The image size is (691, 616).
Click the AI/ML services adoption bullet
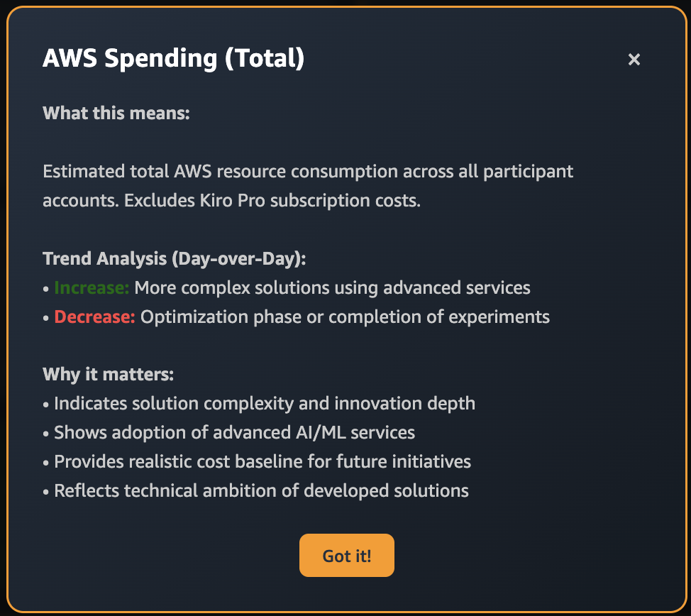point(234,432)
